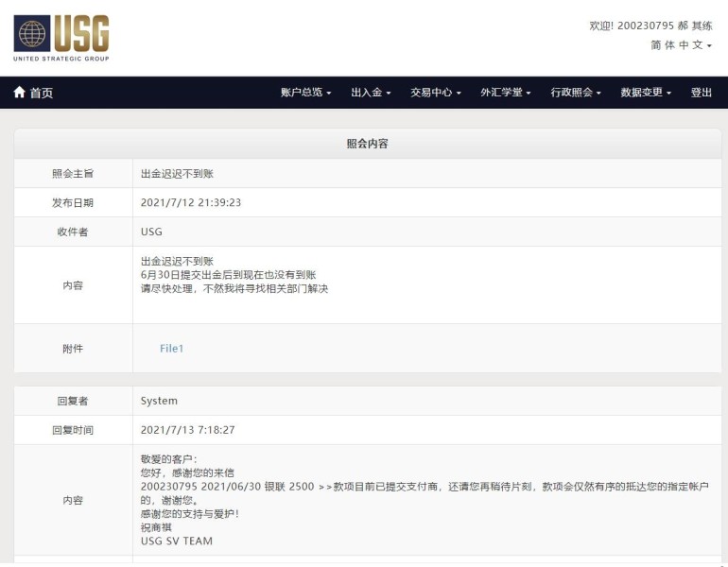This screenshot has width=728, height=567.
Task: Select the 收件者 label cell
Action: pos(73,232)
